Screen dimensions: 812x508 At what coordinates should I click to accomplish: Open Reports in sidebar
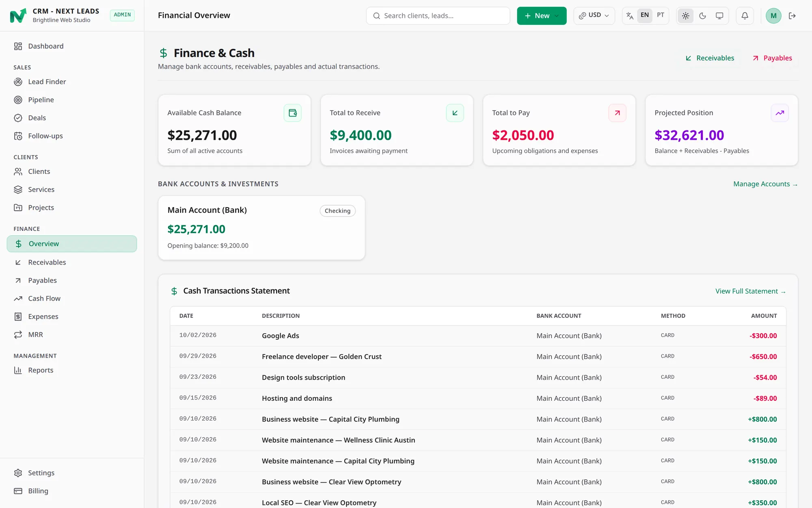[x=72, y=370]
